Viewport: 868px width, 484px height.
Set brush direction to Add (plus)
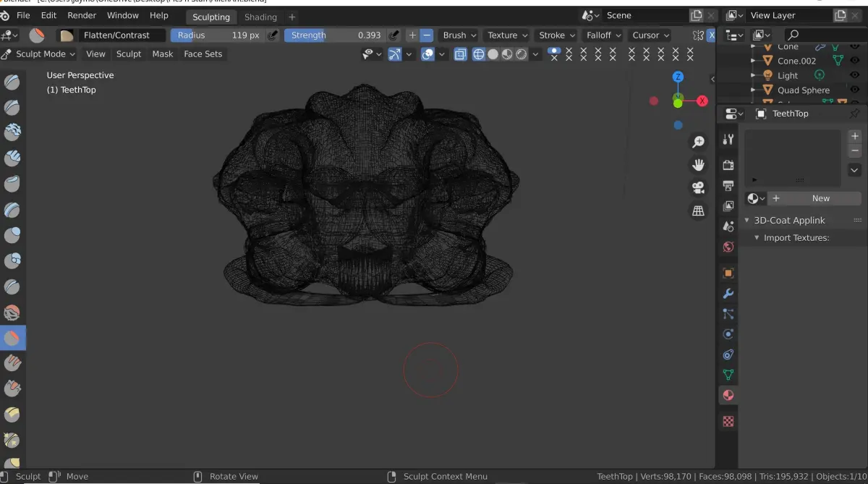(x=412, y=35)
